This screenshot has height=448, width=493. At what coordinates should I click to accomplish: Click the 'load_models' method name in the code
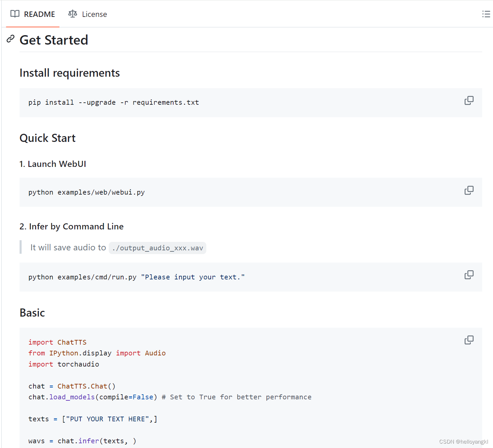72,397
